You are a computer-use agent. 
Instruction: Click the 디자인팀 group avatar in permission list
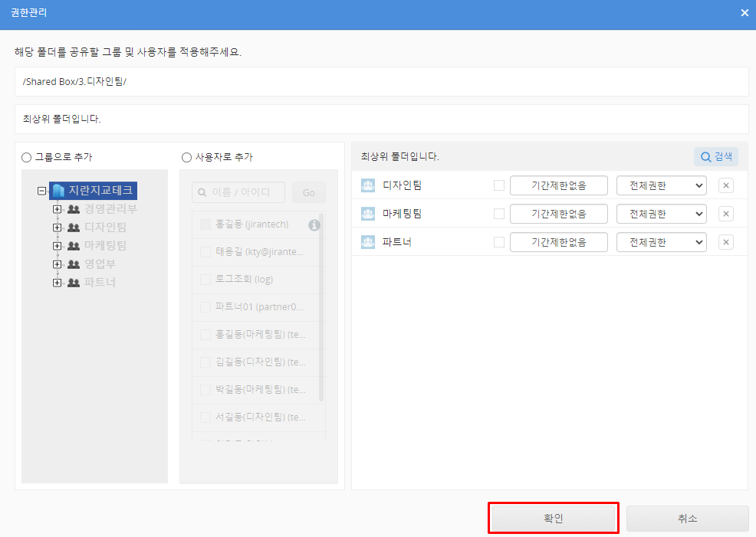[368, 185]
